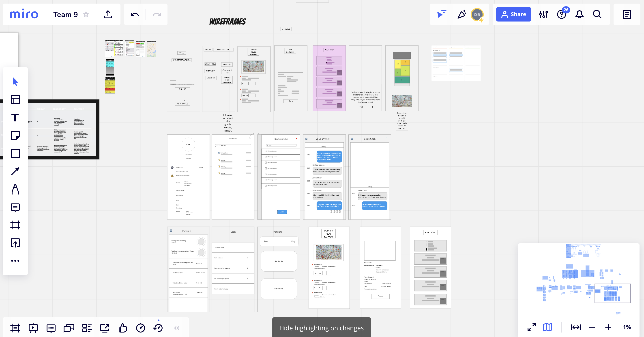Screen dimensions: 644x337
Task: Enter fullscreen mode
Action: pyautogui.click(x=532, y=327)
